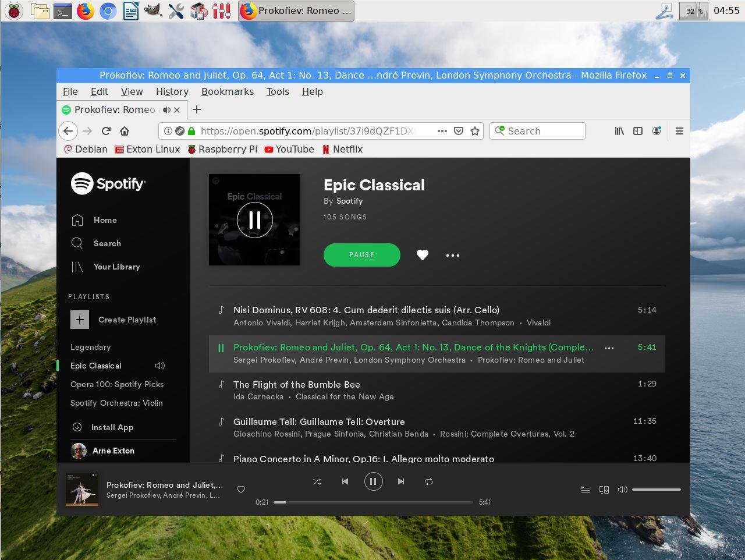
Task: Open the audio mixer icon in the taskbar
Action: [x=222, y=10]
